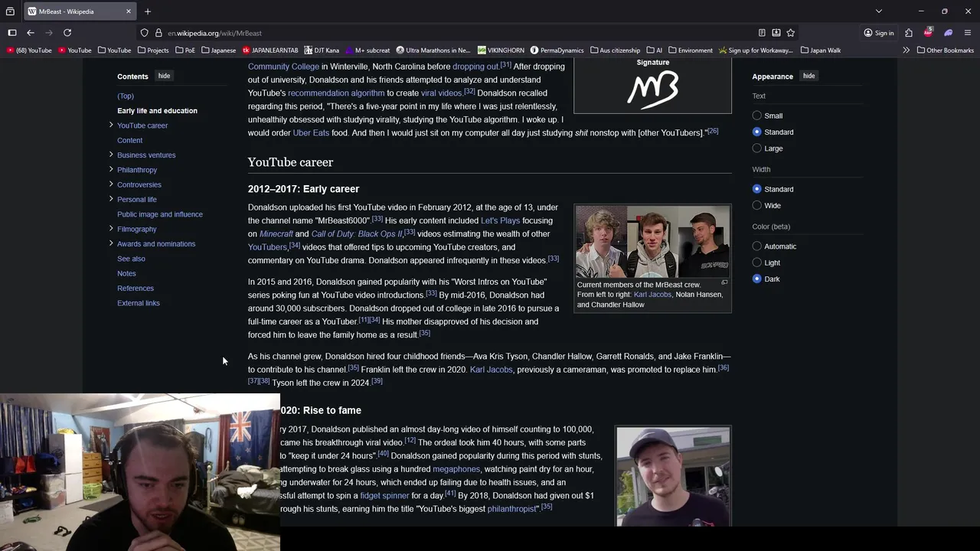
Task: Expand the Controversies contents section
Action: pos(111,184)
